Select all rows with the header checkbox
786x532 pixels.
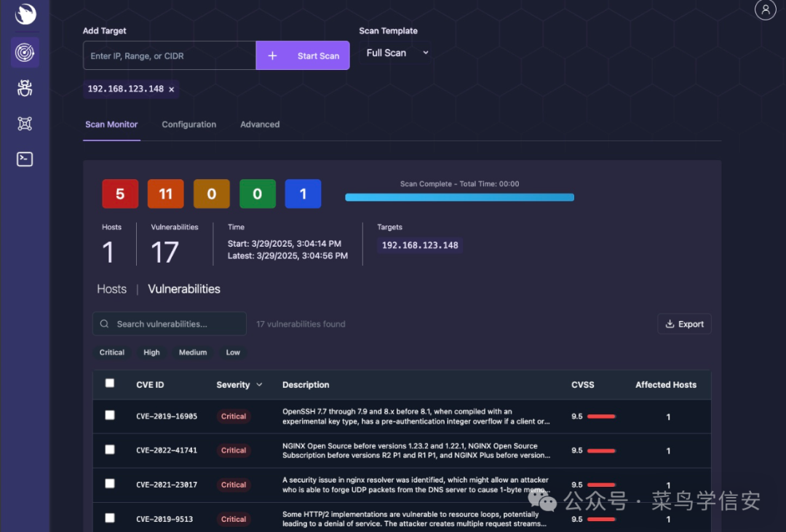coord(110,383)
